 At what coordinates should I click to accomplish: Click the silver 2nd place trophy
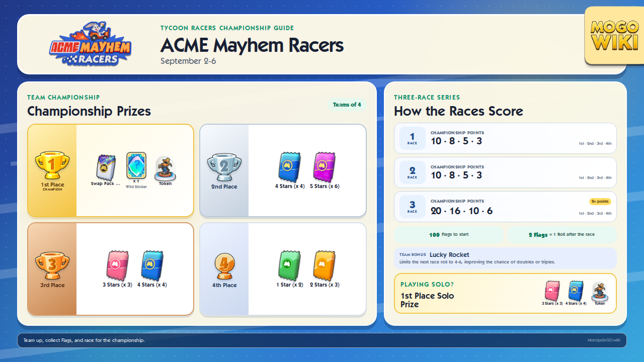(x=224, y=167)
